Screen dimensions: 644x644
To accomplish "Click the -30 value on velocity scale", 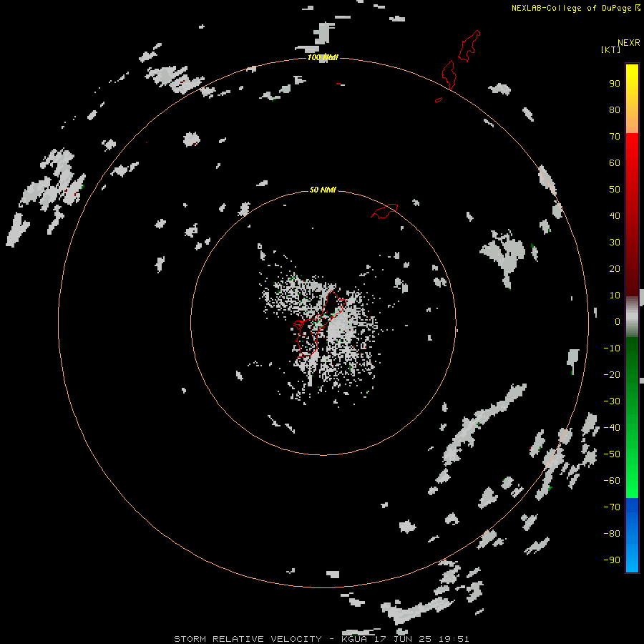I will pyautogui.click(x=612, y=401).
